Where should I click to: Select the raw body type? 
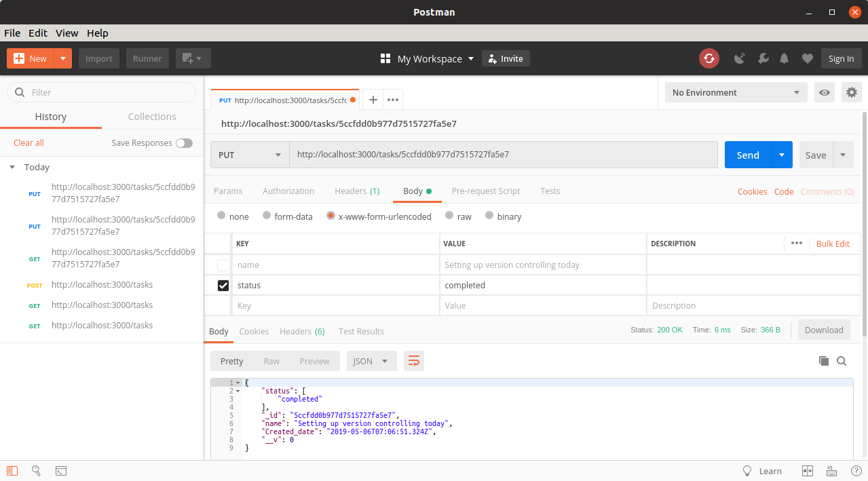coord(449,216)
